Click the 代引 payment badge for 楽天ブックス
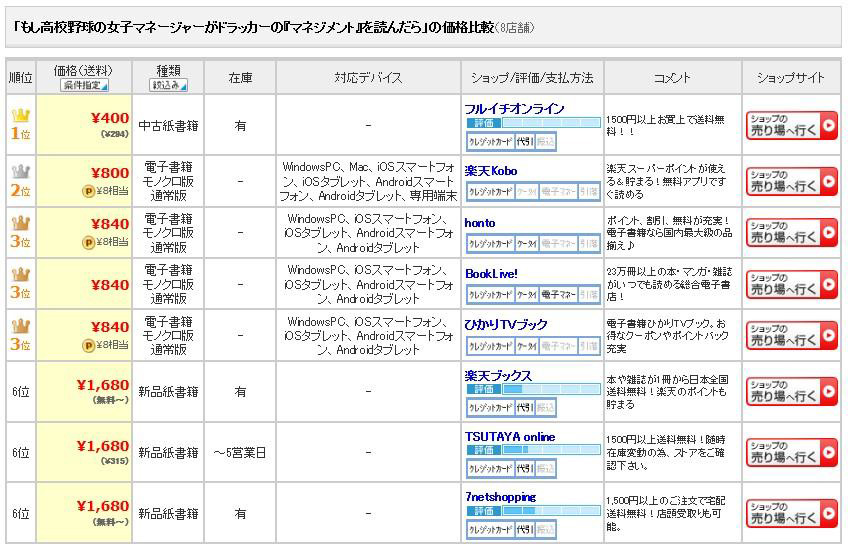This screenshot has width=848, height=551. tap(525, 408)
